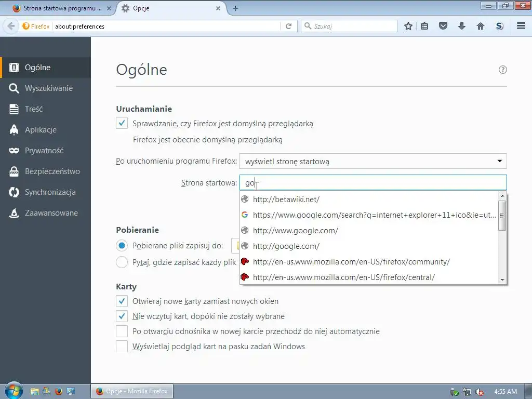This screenshot has height=399, width=532.
Task: Enable automatic switching to new tab links
Action: [122, 331]
